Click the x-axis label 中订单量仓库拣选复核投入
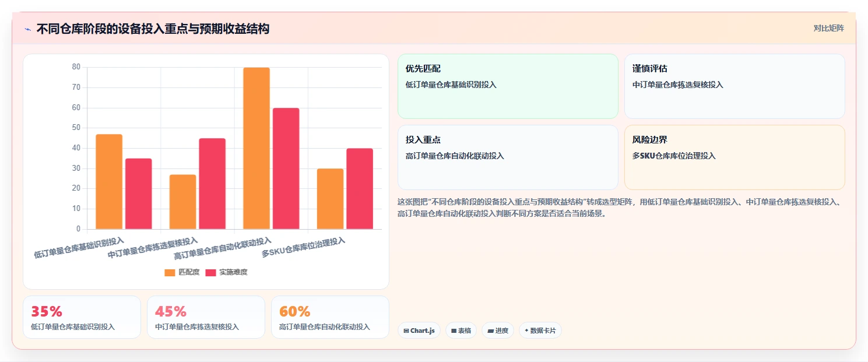This screenshot has height=362, width=868. [153, 248]
